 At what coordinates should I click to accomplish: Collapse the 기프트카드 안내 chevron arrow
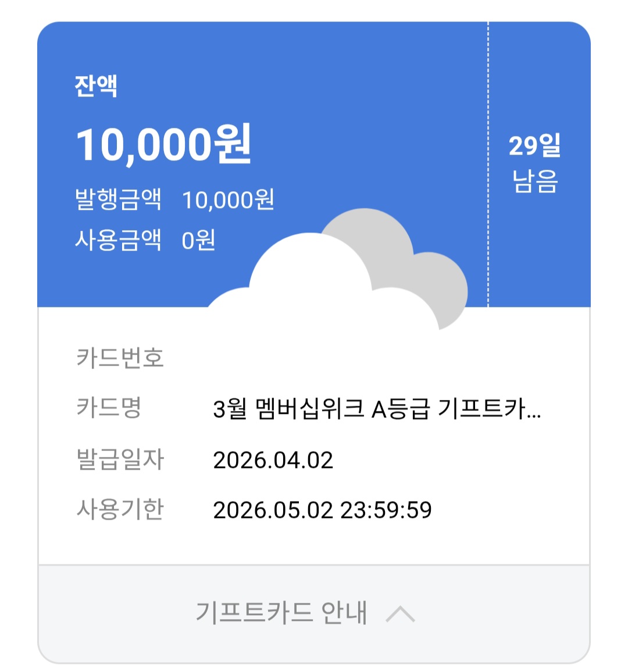pos(401,614)
